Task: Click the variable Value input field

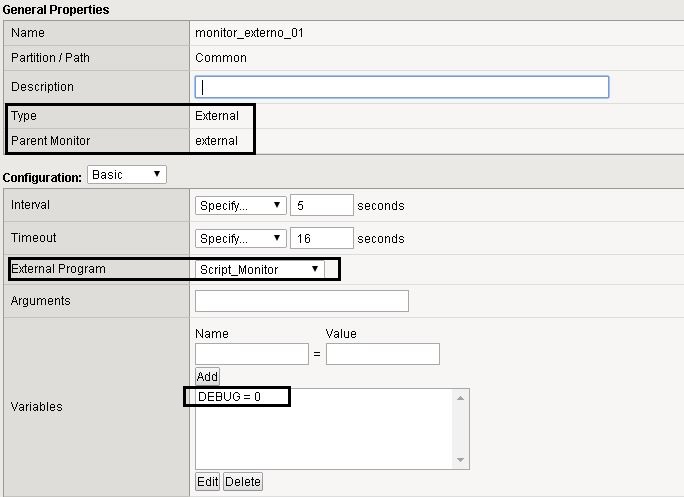Action: tap(383, 354)
